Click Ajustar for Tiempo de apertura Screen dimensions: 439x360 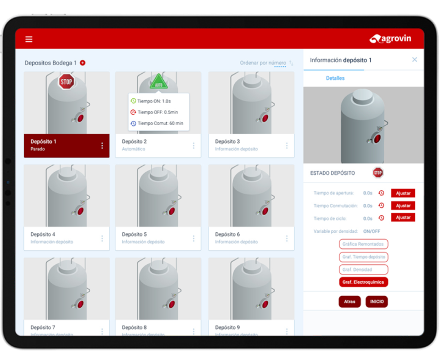click(x=403, y=193)
